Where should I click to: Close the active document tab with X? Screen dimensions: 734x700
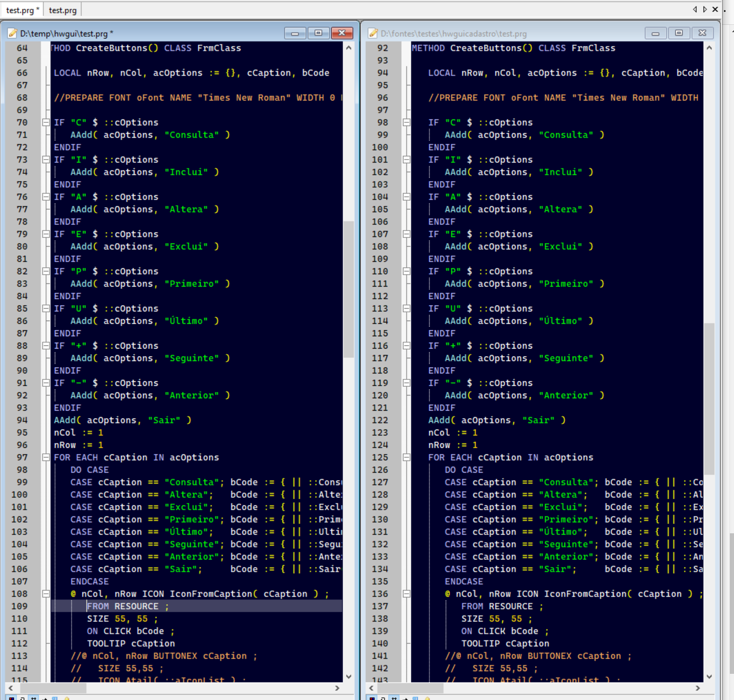715,9
